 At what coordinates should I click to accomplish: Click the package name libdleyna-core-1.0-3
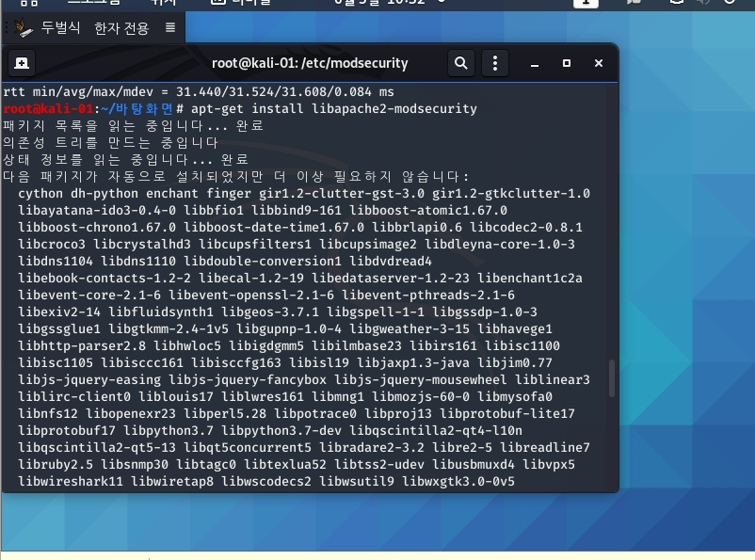[x=499, y=244]
